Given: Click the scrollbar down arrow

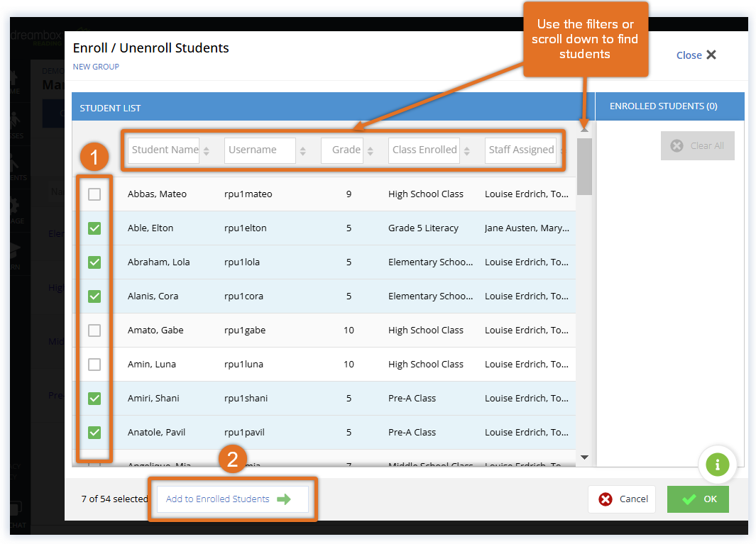Looking at the screenshot, I should pyautogui.click(x=584, y=457).
